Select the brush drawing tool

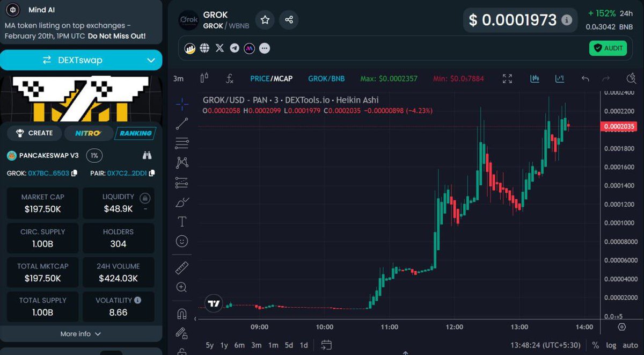pyautogui.click(x=182, y=202)
